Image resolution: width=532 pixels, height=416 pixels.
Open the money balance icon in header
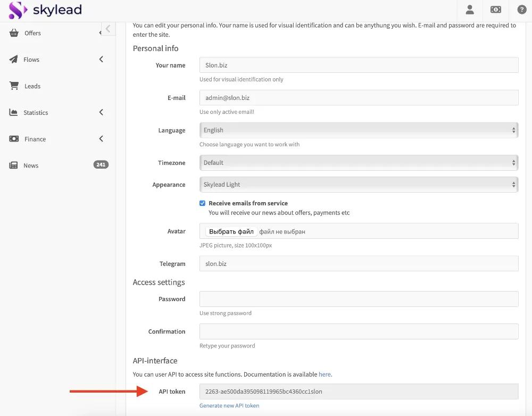pos(496,10)
